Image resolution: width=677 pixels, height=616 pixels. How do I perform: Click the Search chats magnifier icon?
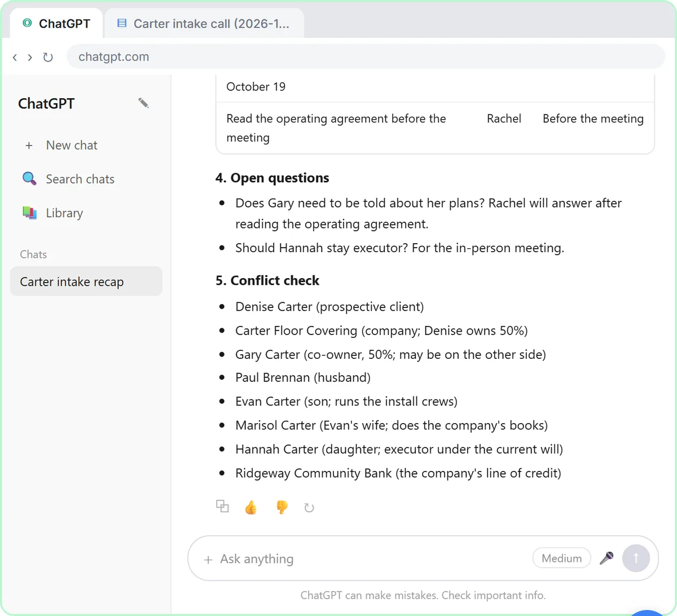point(29,179)
